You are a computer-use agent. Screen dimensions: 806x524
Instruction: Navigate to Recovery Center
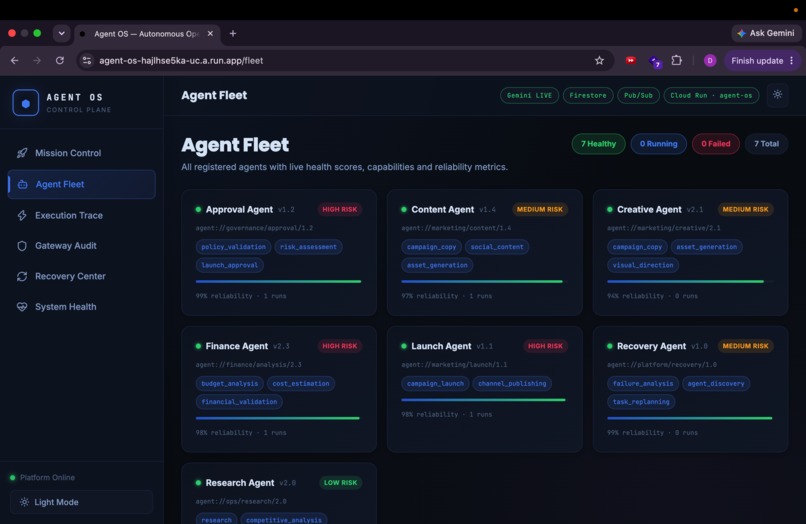point(81,276)
